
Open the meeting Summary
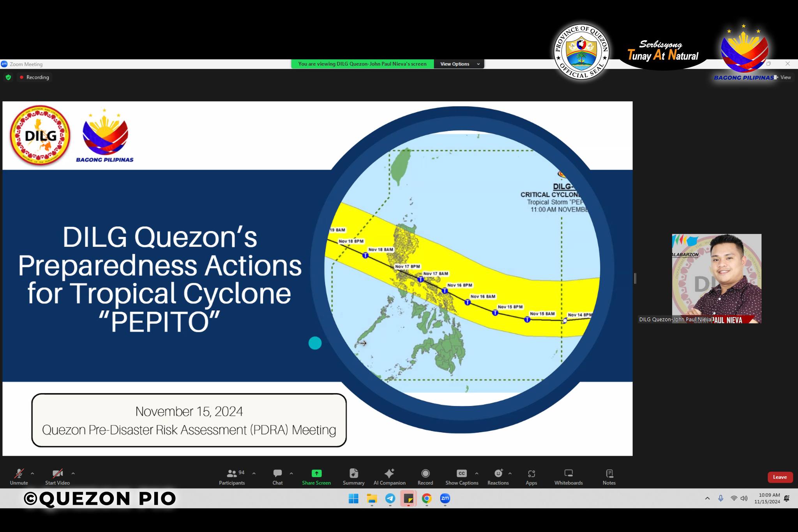coord(353,477)
